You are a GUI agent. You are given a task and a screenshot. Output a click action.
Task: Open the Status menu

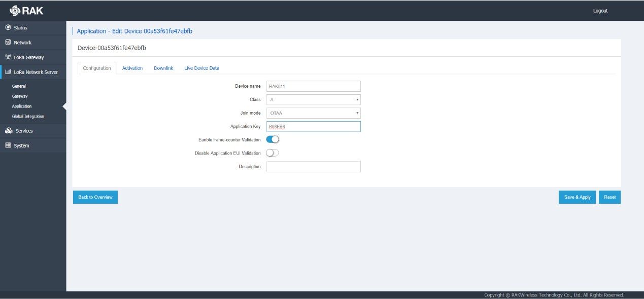(x=33, y=28)
